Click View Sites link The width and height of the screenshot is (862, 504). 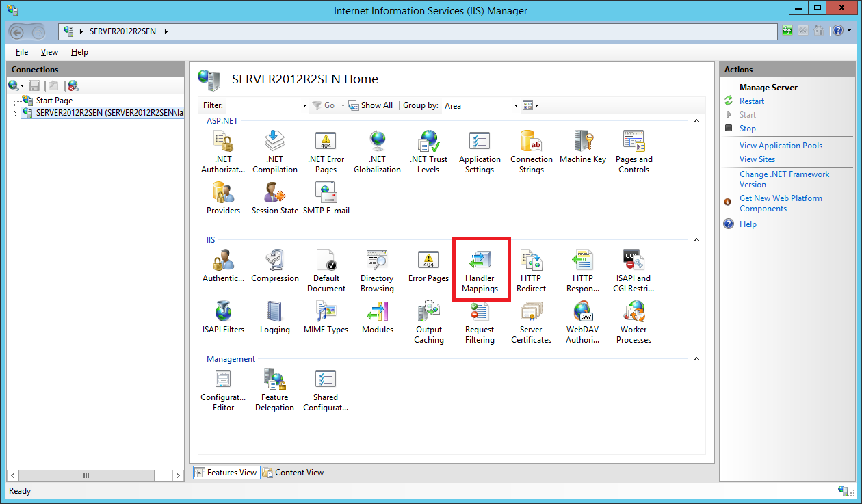[x=757, y=159]
